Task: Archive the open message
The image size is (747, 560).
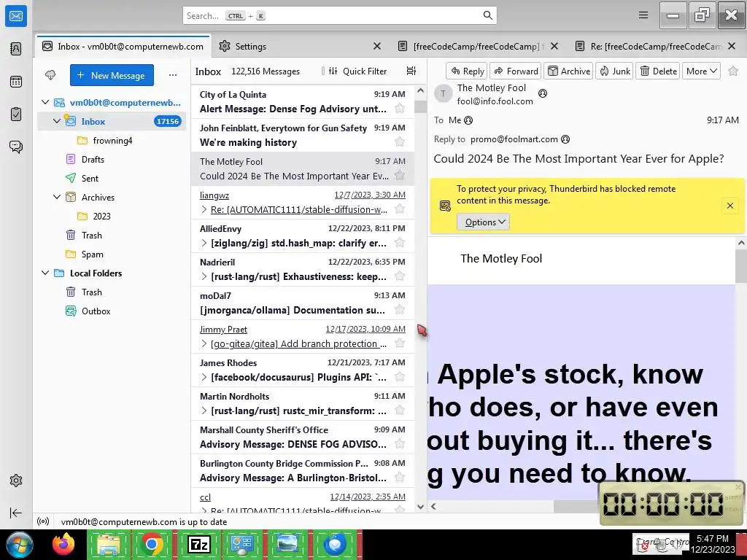Action: (568, 71)
